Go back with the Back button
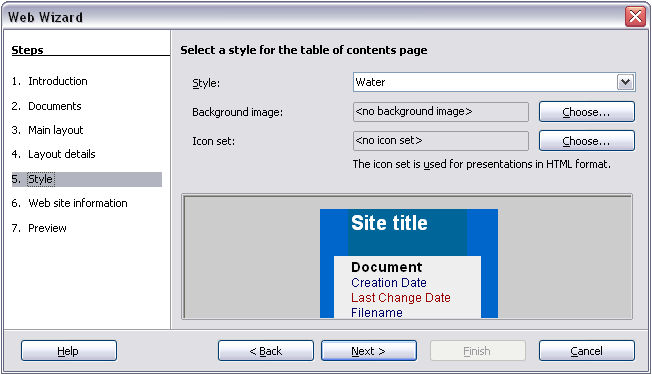 (266, 351)
